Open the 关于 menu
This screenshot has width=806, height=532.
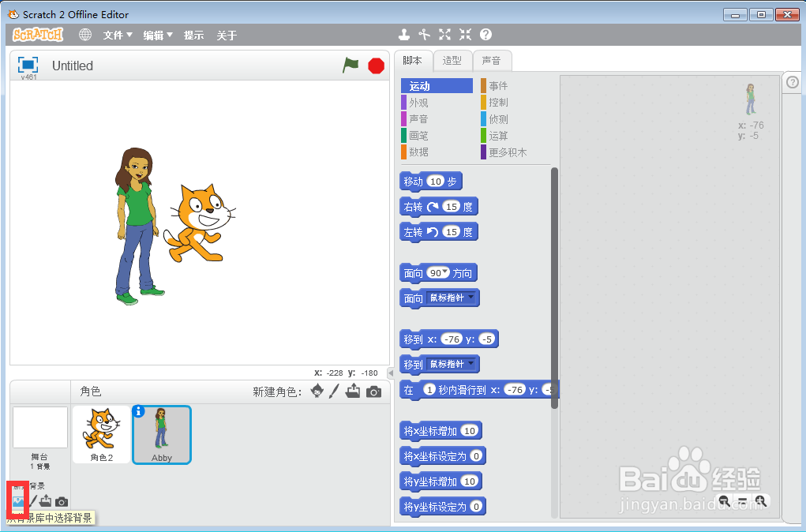point(227,35)
